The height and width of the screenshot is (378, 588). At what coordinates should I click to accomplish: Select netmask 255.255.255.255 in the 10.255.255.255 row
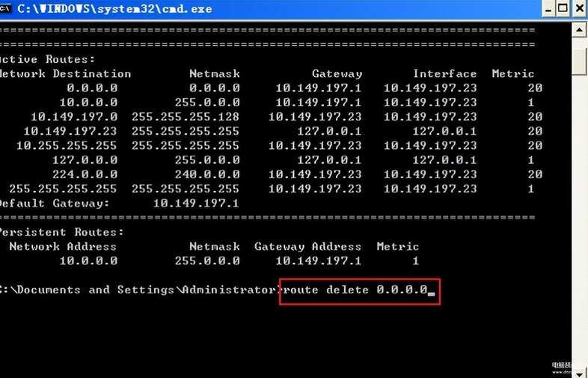coord(186,145)
